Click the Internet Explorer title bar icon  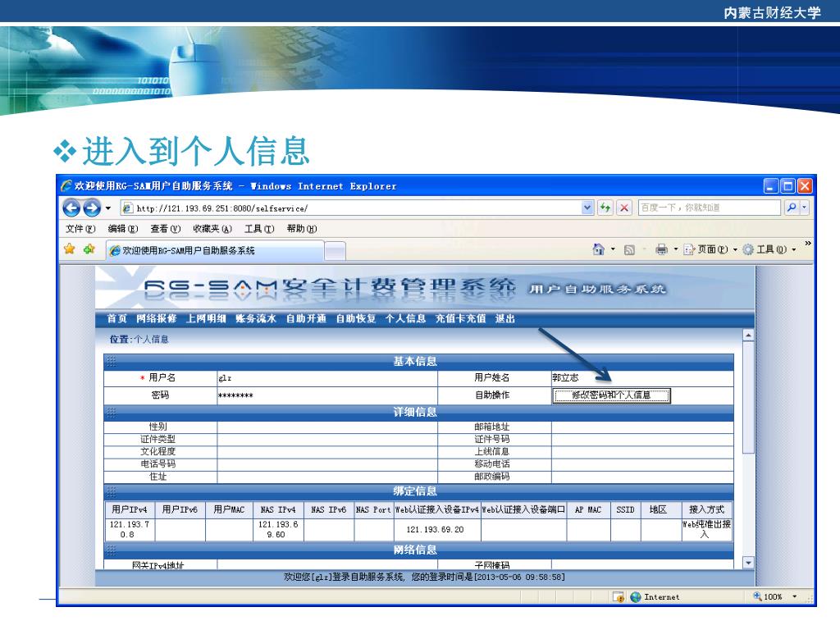click(x=66, y=186)
